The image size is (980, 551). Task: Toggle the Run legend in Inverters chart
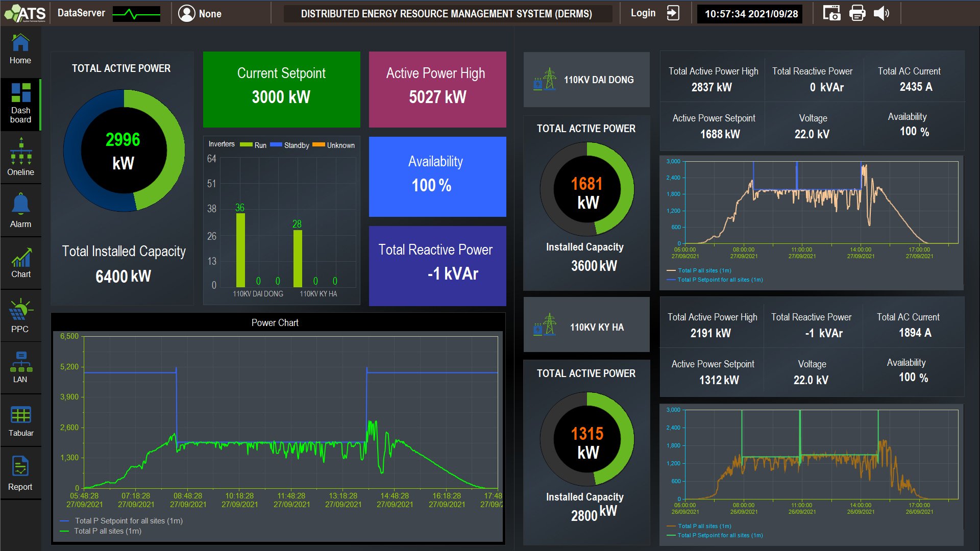(x=253, y=145)
